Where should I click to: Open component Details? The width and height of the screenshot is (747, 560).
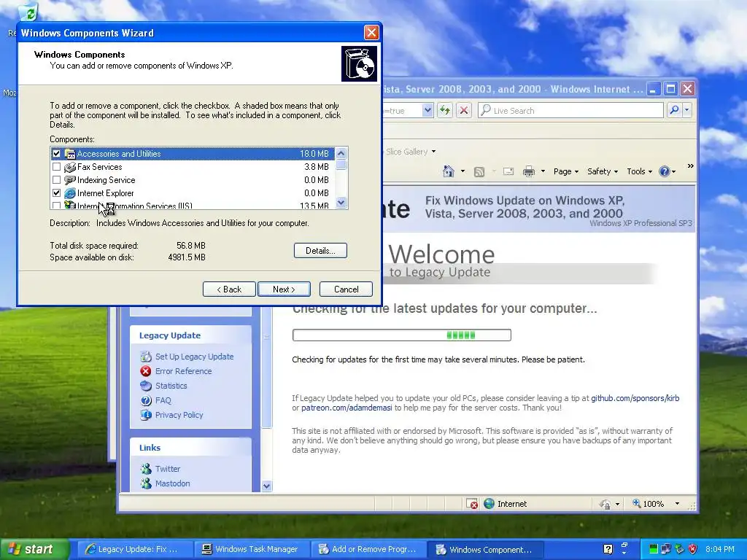(x=320, y=251)
